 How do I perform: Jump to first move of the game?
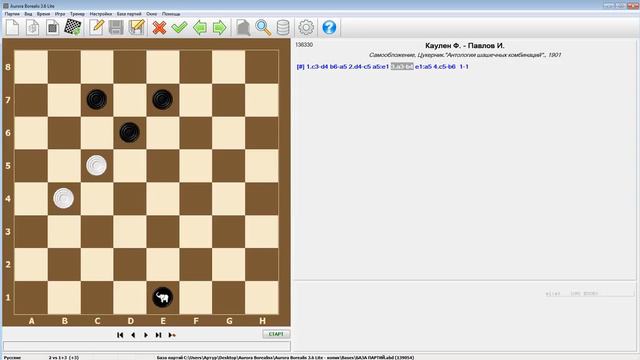coord(120,335)
